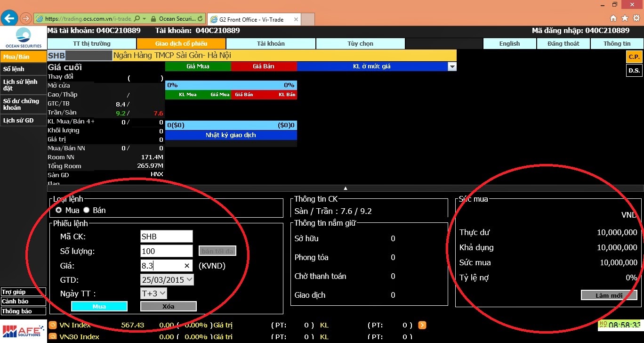This screenshot has width=644, height=343.
Task: Click the Xóa clear button
Action: [x=168, y=306]
